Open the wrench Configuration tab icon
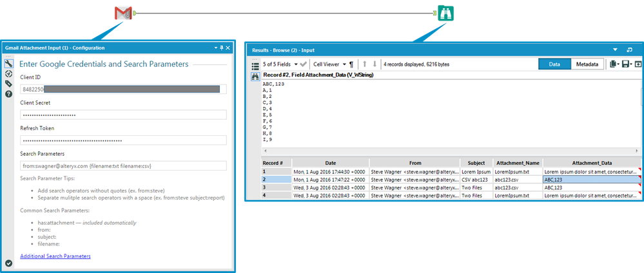 (x=8, y=63)
